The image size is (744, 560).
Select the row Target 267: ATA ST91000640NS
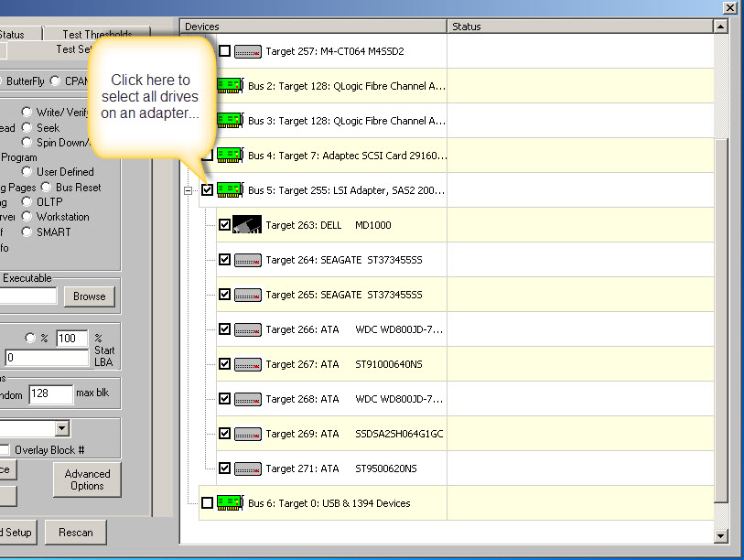pyautogui.click(x=466, y=364)
